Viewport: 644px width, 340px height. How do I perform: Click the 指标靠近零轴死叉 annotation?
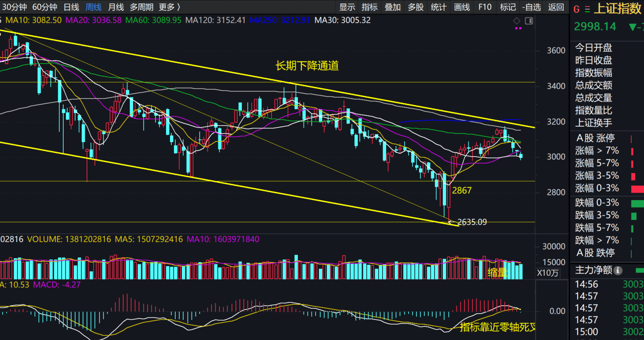(x=498, y=327)
